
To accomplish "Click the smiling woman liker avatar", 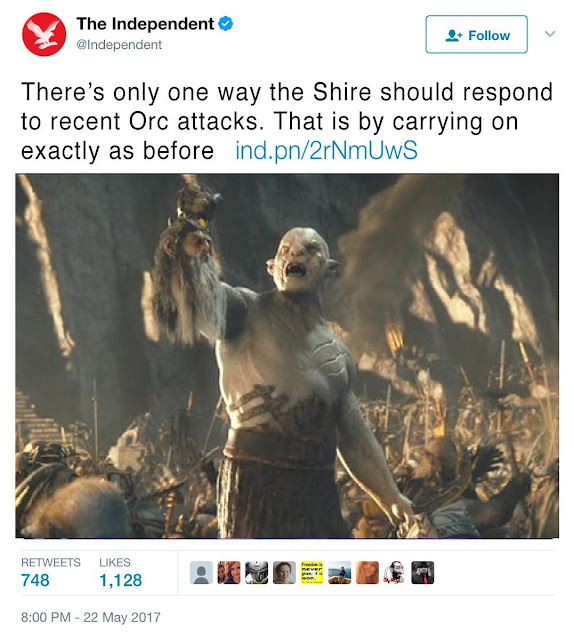I will (284, 572).
